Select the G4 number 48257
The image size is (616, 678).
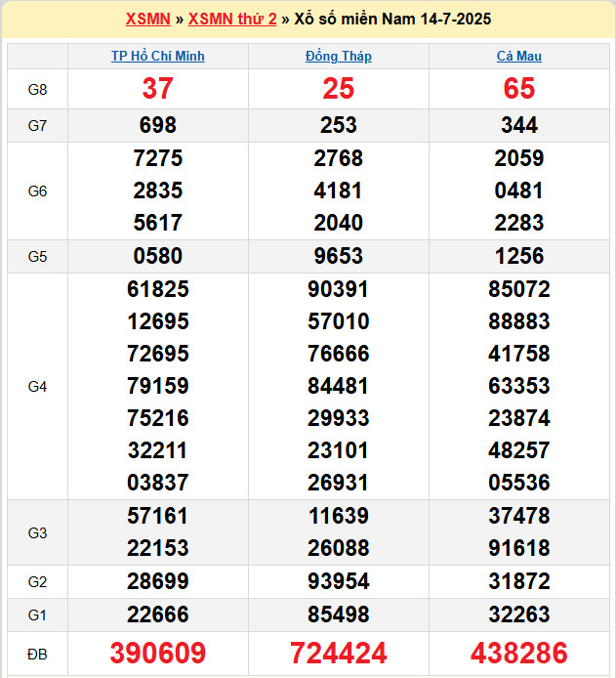(518, 450)
